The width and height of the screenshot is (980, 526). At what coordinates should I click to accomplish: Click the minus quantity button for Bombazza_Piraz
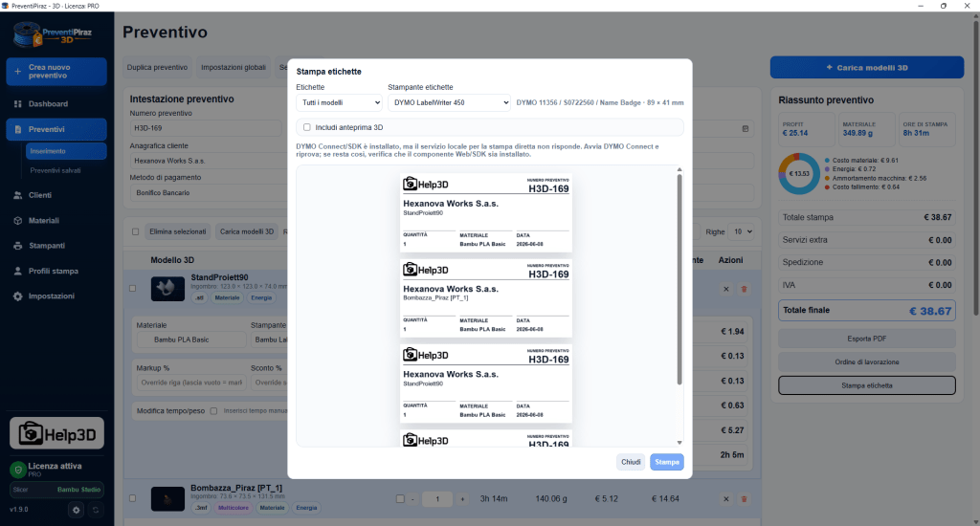pos(412,499)
